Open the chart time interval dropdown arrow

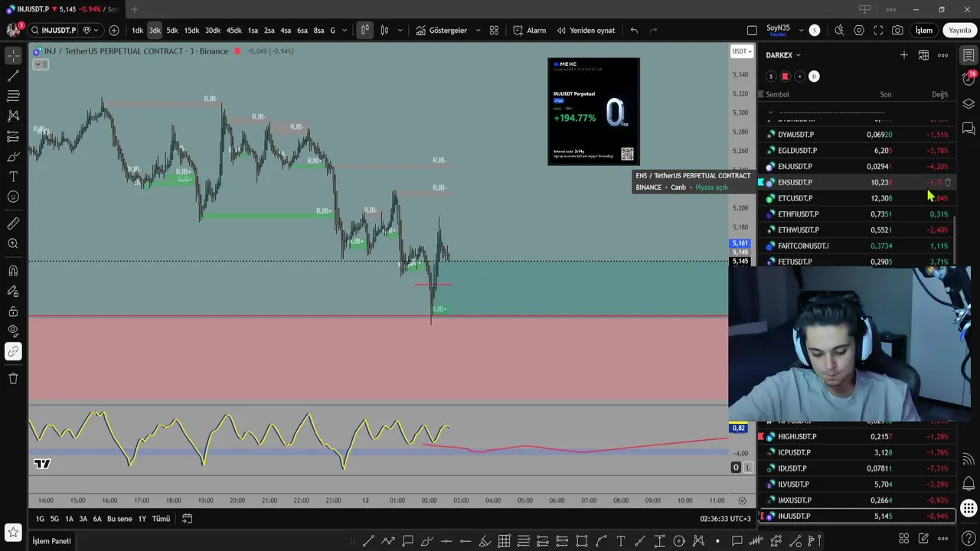point(344,31)
